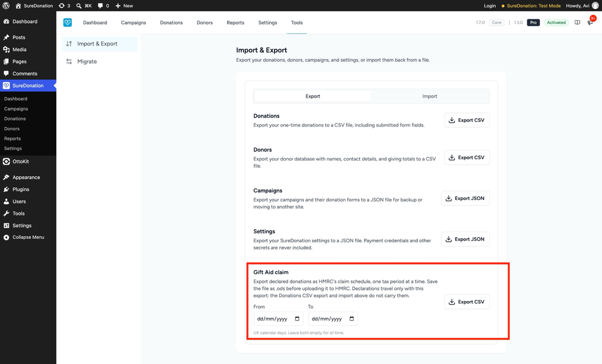Export Campaigns as JSON
Image resolution: width=602 pixels, height=364 pixels.
pyautogui.click(x=466, y=198)
